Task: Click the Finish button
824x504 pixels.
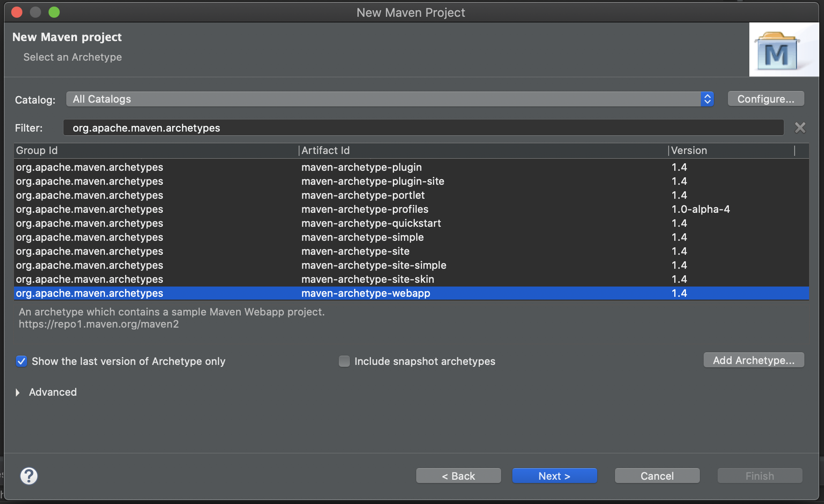Action: click(760, 476)
